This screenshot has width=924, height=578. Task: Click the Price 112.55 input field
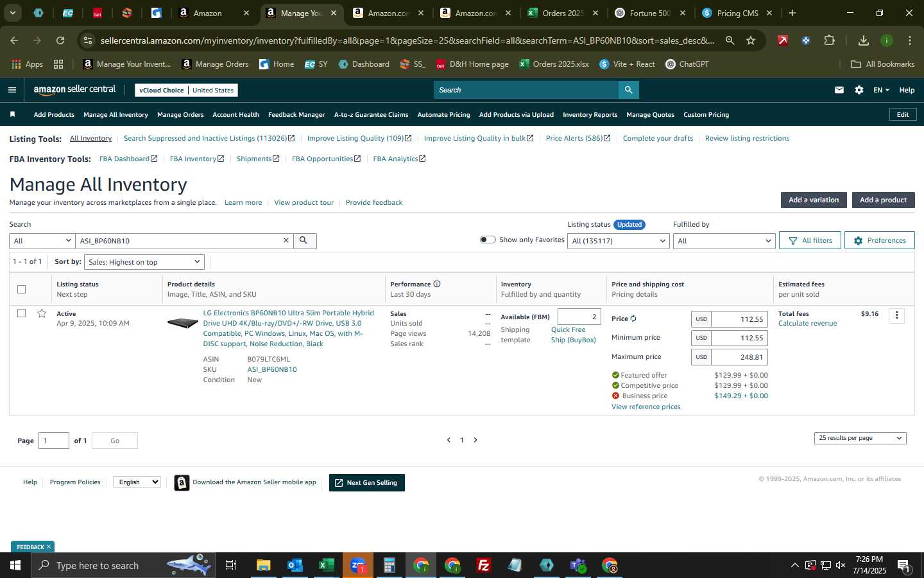[738, 319]
